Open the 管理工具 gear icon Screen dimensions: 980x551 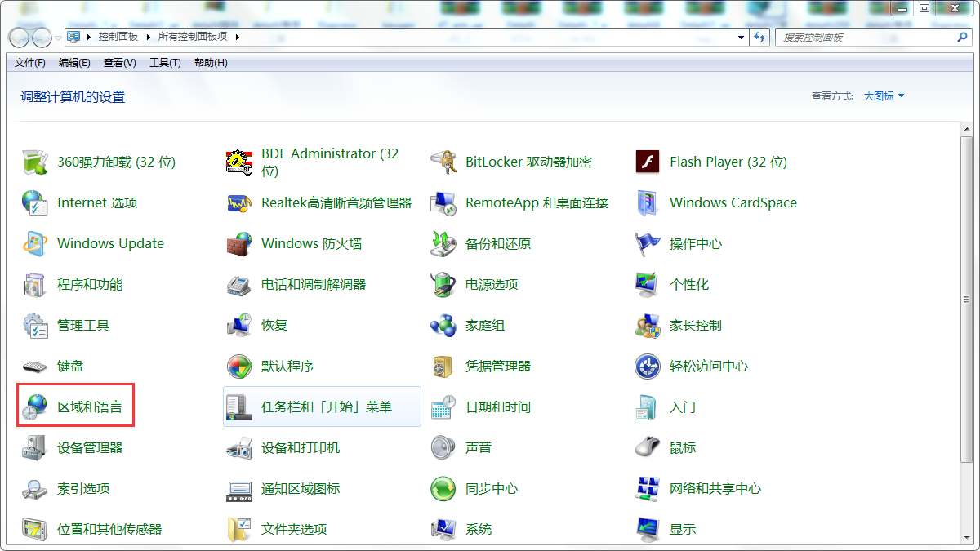tap(34, 325)
